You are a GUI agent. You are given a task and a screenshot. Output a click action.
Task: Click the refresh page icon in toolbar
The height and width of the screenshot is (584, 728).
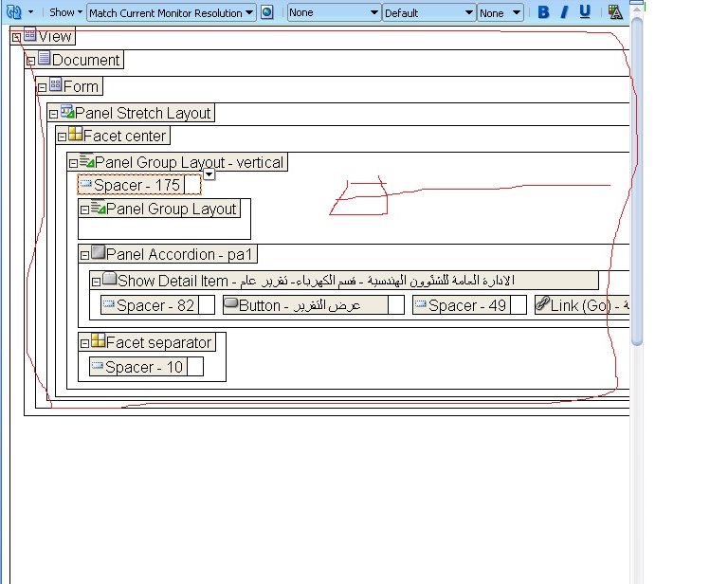pos(13,12)
